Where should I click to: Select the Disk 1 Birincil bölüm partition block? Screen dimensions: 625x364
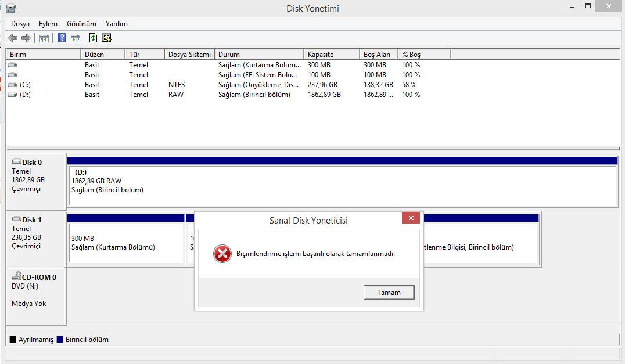[x=481, y=239]
